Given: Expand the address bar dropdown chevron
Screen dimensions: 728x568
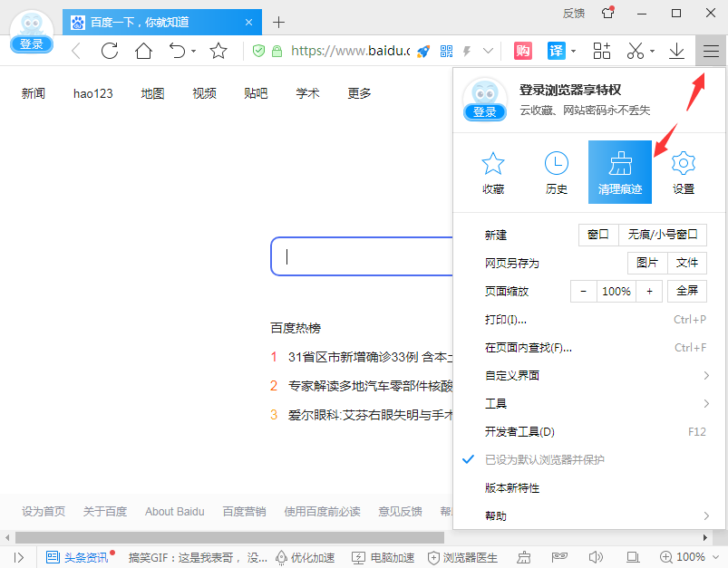Looking at the screenshot, I should point(488,51).
